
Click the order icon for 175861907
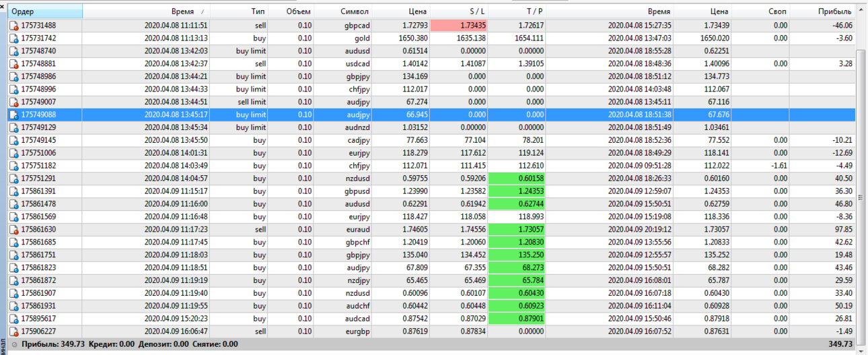[x=14, y=293]
